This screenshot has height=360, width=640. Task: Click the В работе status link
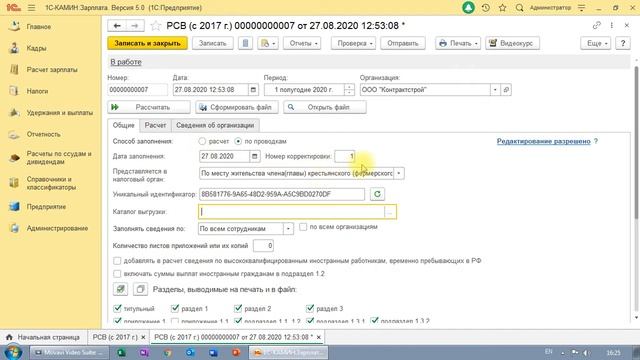click(x=126, y=62)
